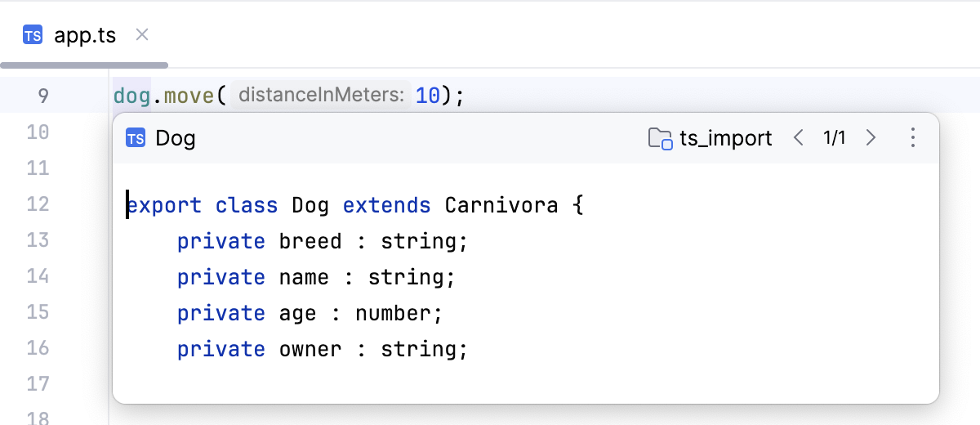Select the app.ts tab
The width and height of the screenshot is (980, 425).
(x=85, y=36)
